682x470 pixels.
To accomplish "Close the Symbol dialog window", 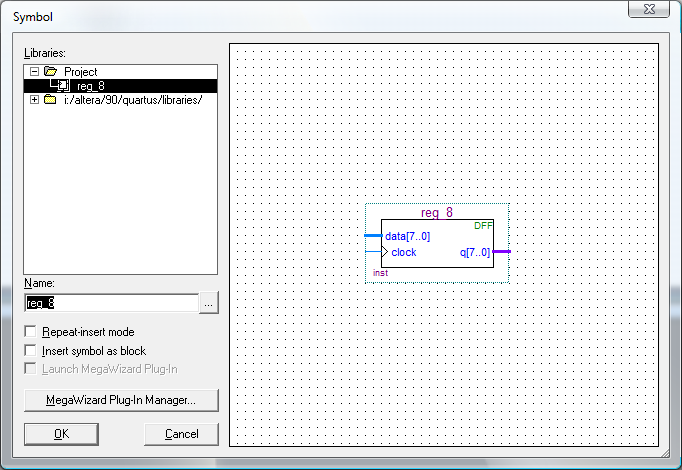I will pyautogui.click(x=649, y=9).
